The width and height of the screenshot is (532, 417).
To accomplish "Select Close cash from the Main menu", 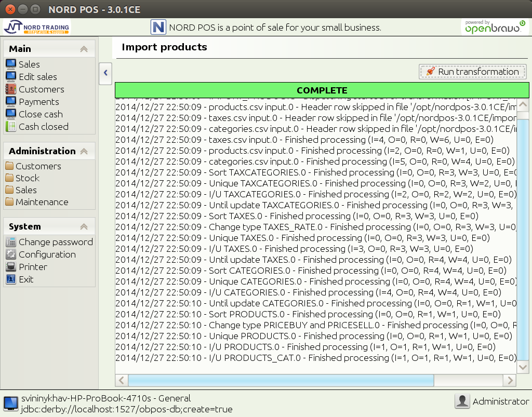I will pyautogui.click(x=41, y=114).
